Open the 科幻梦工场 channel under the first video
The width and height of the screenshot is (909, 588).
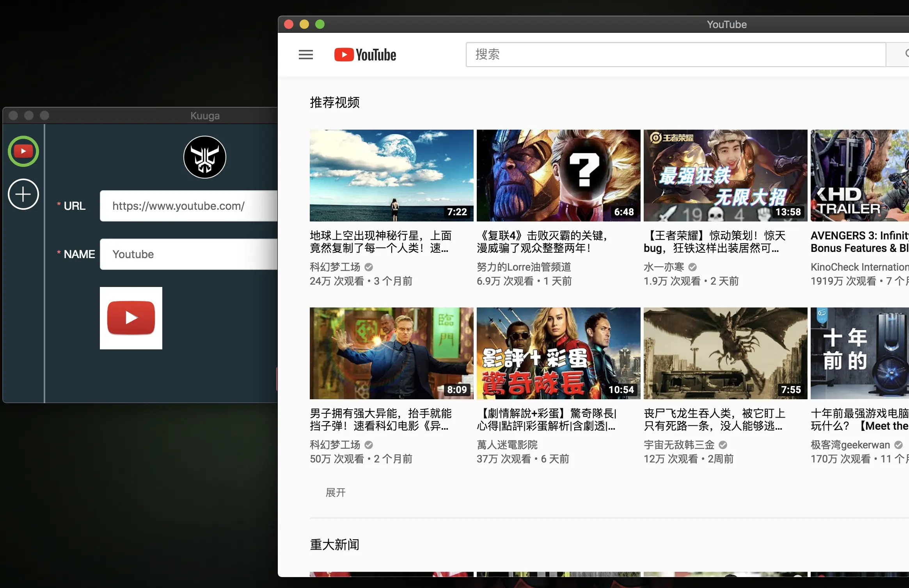coord(335,267)
